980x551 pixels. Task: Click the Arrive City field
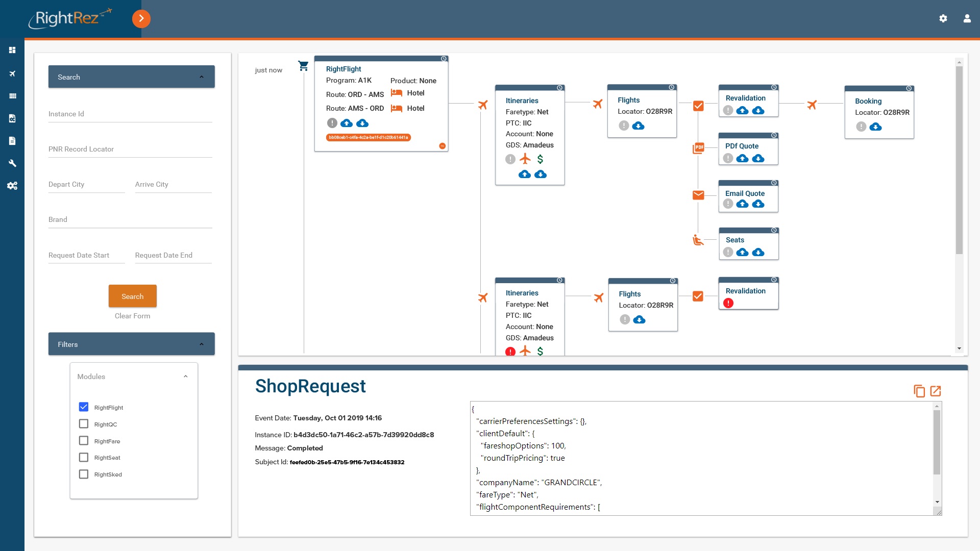pos(174,184)
